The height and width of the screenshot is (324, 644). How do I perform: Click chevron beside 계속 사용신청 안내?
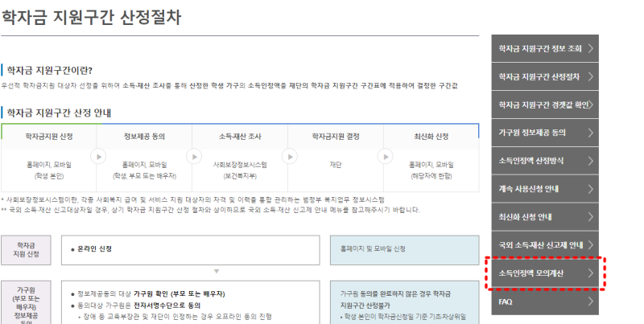tap(591, 189)
